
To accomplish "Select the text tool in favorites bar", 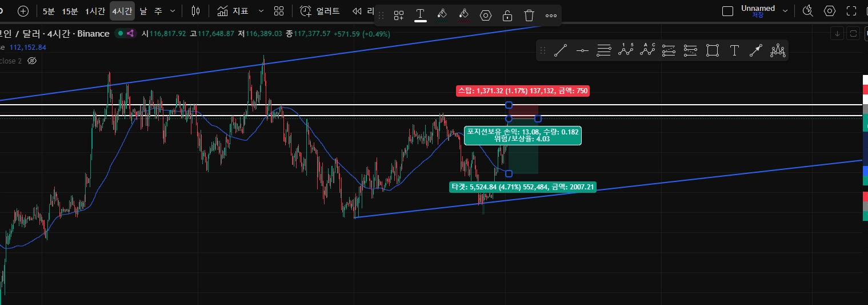I will click(735, 50).
